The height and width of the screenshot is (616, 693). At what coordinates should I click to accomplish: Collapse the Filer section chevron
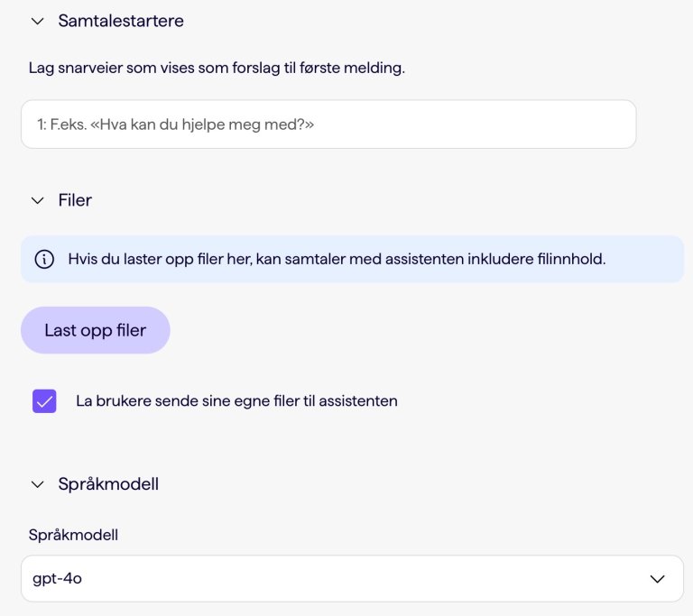37,200
